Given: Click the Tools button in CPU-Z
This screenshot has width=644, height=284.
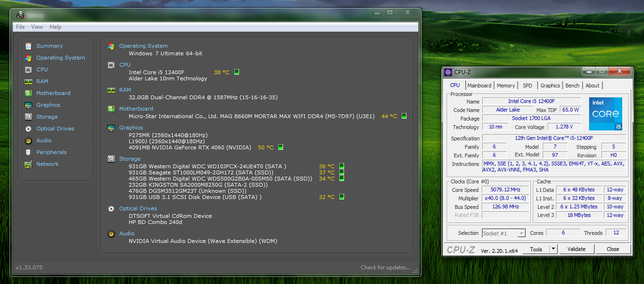Looking at the screenshot, I should click(x=536, y=249).
